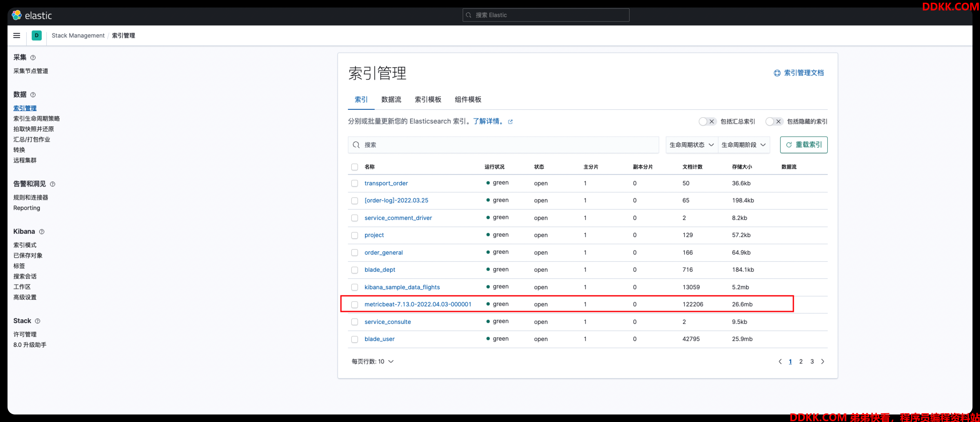
Task: Open 每页行数: 10 rows dropdown
Action: (372, 361)
